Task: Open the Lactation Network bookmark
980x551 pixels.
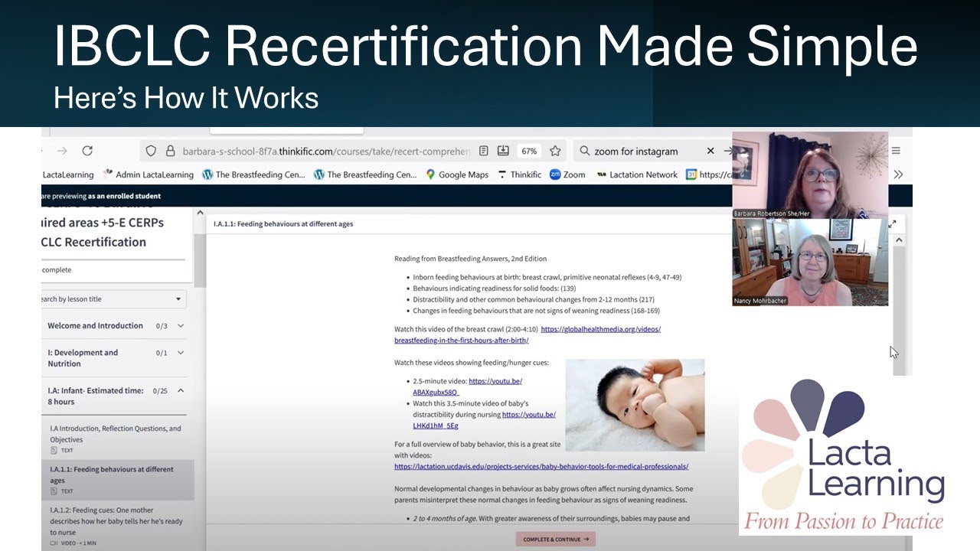Action: (x=636, y=174)
